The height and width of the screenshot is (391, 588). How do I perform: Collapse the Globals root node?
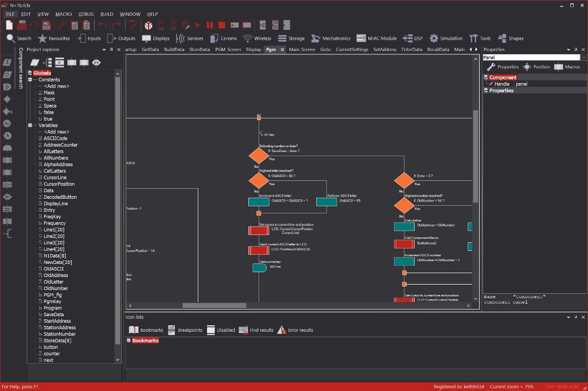click(x=30, y=73)
